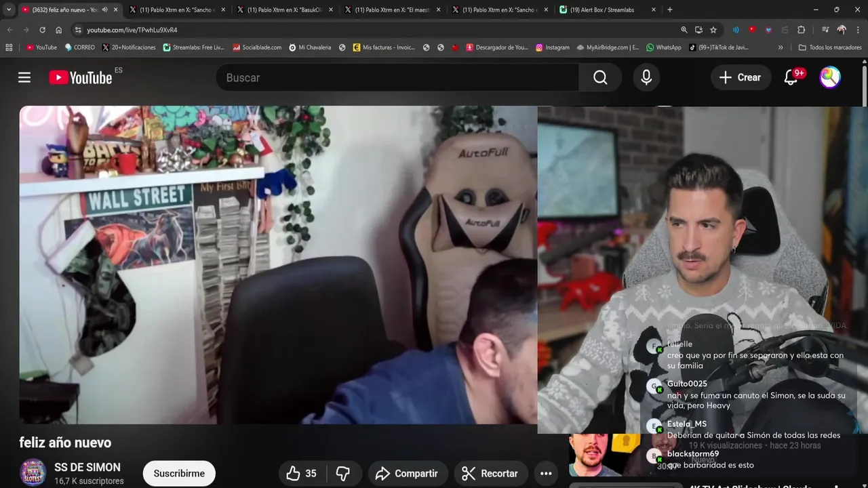868x488 pixels.
Task: Reload the page in browser
Action: [x=42, y=30]
